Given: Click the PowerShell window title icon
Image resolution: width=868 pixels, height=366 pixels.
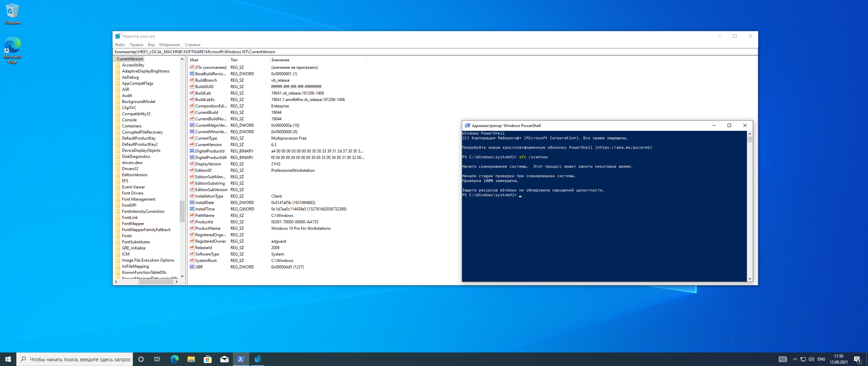Looking at the screenshot, I should coord(468,125).
